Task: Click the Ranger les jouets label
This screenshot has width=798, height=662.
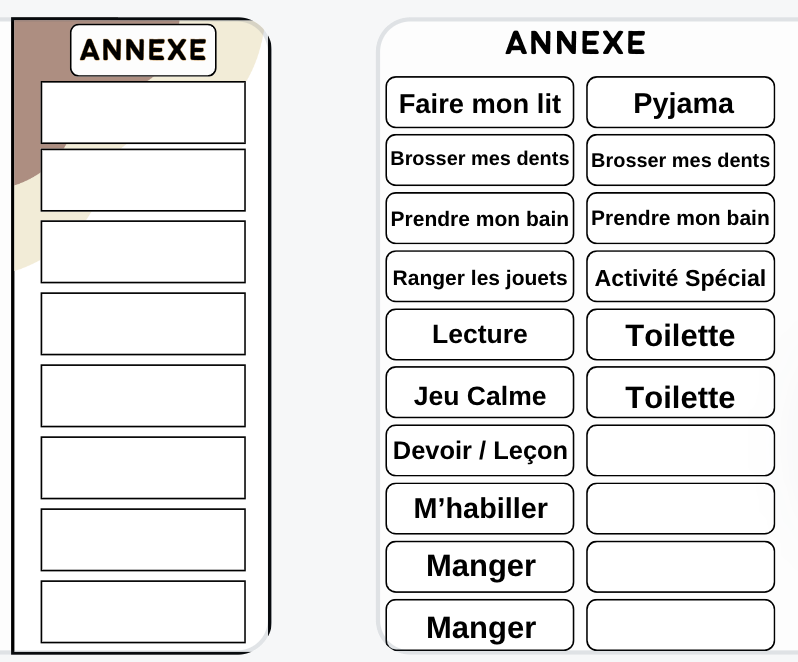Action: coord(480,277)
